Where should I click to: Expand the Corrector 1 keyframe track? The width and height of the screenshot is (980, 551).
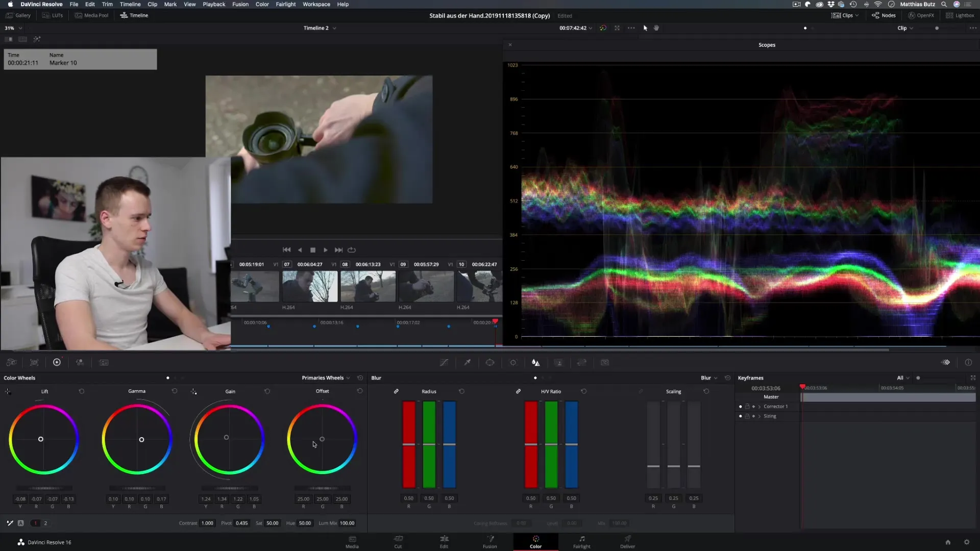click(x=759, y=407)
